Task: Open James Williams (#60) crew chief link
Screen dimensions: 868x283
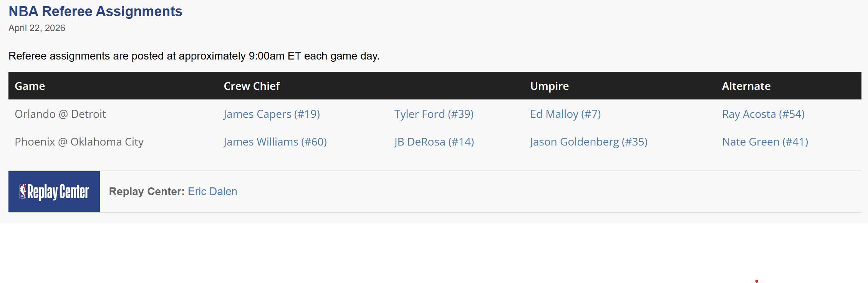Action: click(x=275, y=142)
